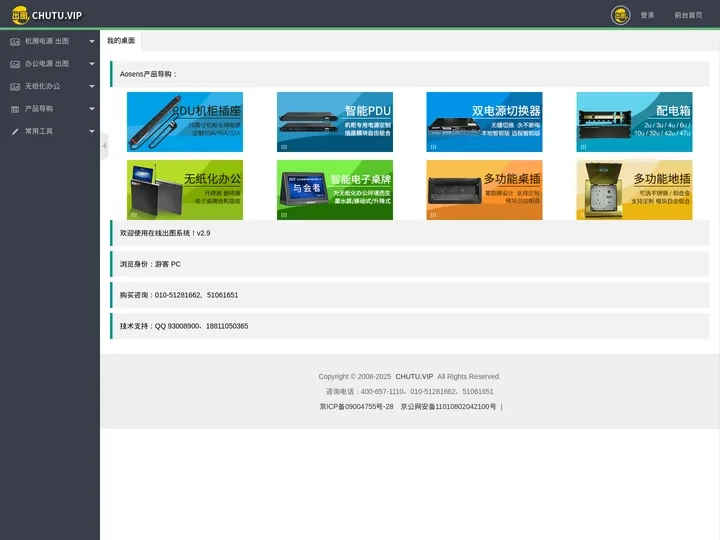Click the small icon on 配电箱 banner
720x540 pixels.
[x=583, y=147]
